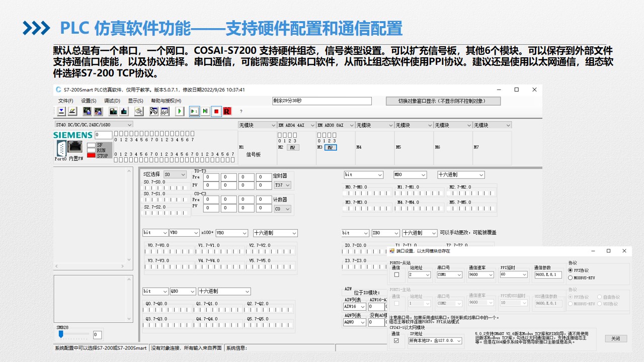
Task: Click the SMB28 slider handle
Action: [61, 334]
